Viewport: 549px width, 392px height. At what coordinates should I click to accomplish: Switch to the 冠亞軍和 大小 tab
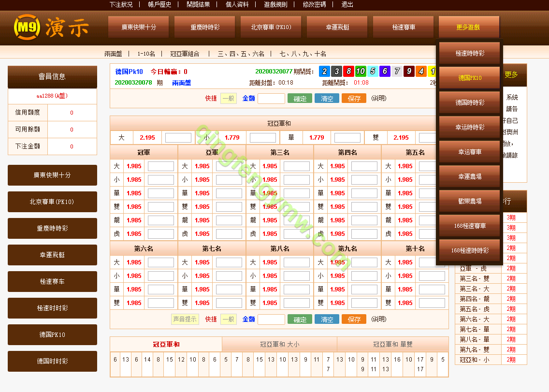click(279, 345)
